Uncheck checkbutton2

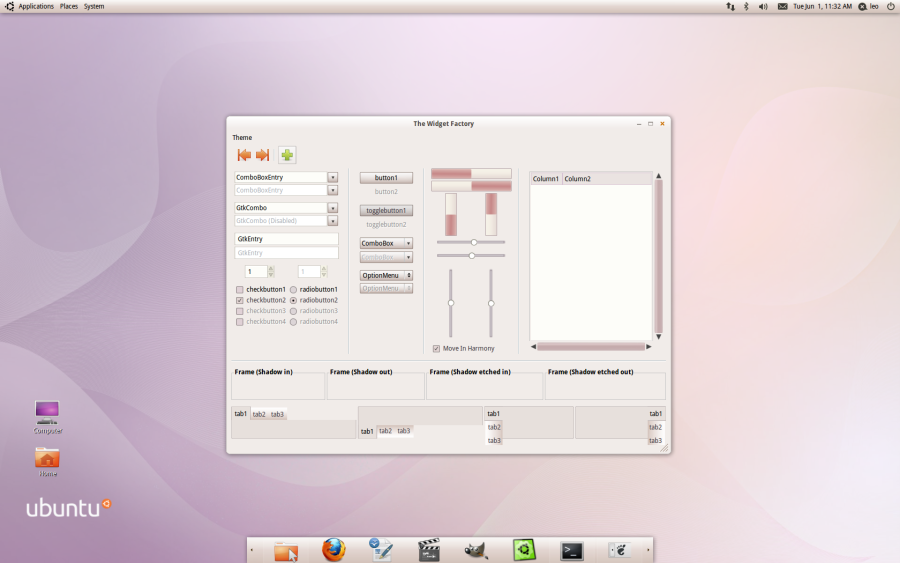[x=240, y=300]
